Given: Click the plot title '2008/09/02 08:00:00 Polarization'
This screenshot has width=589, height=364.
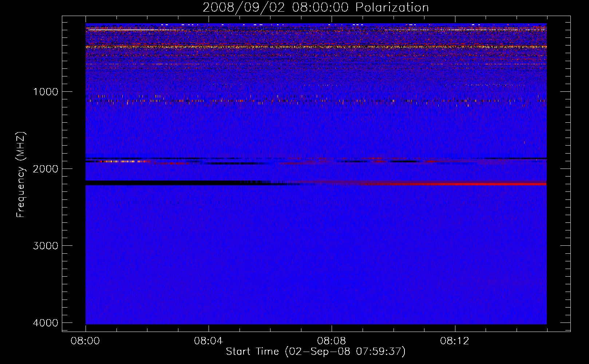Looking at the screenshot, I should point(316,7).
